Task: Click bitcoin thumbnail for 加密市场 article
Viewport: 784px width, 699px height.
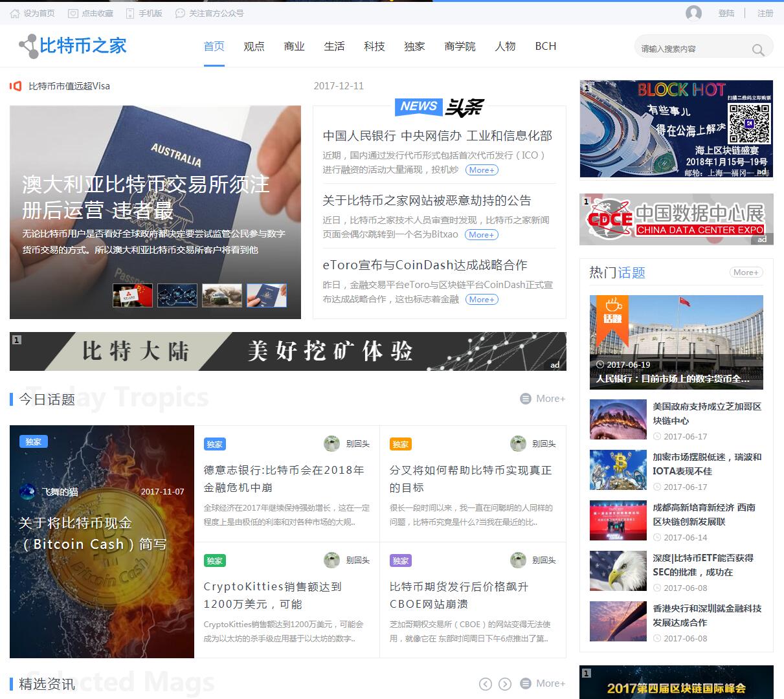Action: [618, 470]
